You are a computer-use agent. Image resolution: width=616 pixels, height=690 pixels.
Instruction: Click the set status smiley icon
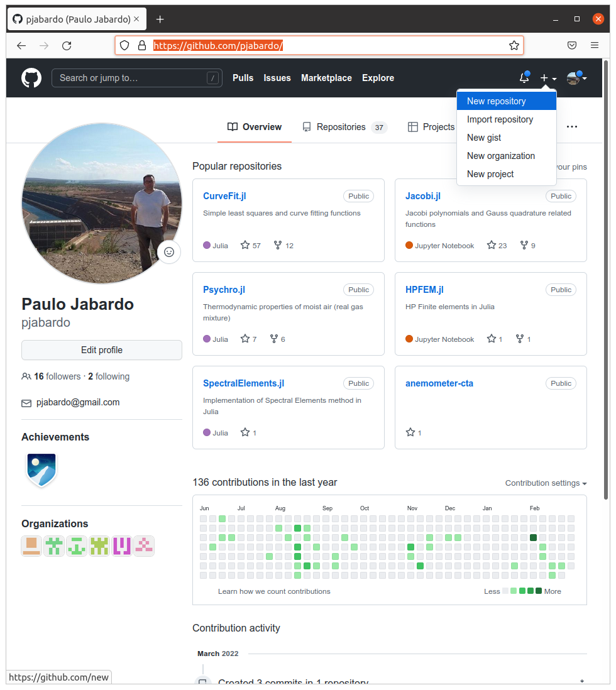click(169, 252)
